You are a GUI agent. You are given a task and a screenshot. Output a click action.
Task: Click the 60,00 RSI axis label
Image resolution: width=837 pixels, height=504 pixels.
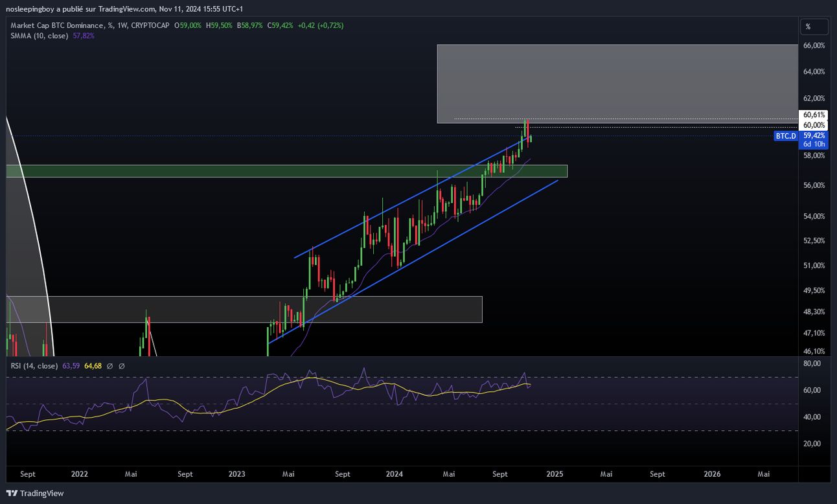(812, 390)
